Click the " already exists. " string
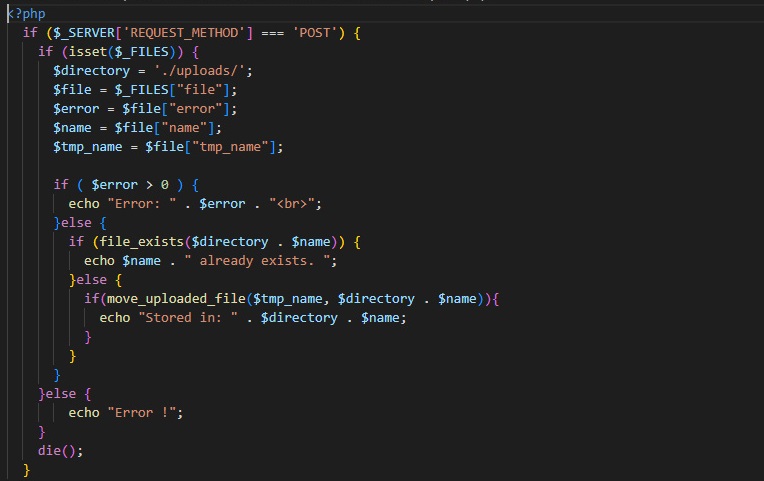This screenshot has width=764, height=481. point(257,261)
